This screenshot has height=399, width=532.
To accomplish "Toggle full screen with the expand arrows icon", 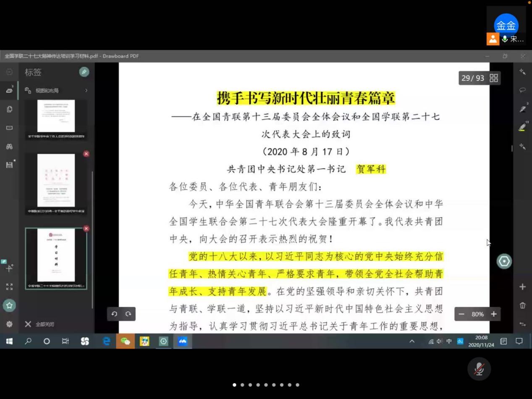I will point(9,287).
